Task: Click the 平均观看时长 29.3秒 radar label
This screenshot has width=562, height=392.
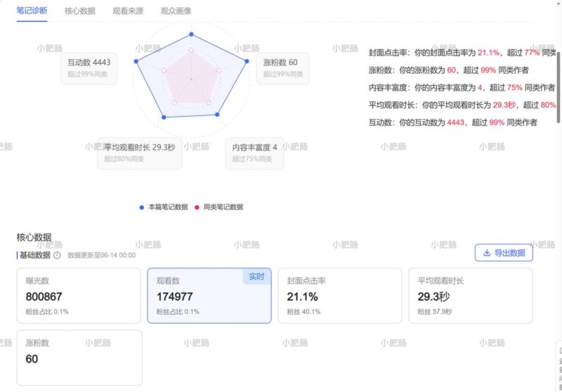Action: pyautogui.click(x=139, y=152)
